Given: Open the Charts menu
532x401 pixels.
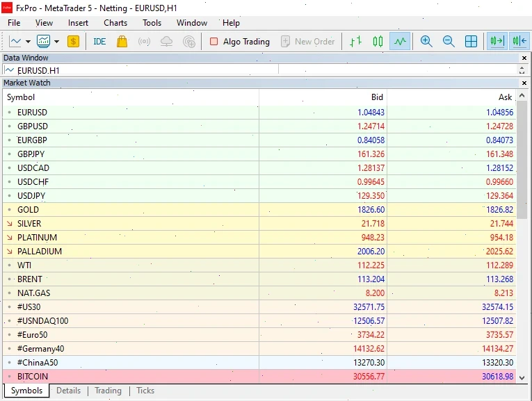Looking at the screenshot, I should tap(115, 23).
